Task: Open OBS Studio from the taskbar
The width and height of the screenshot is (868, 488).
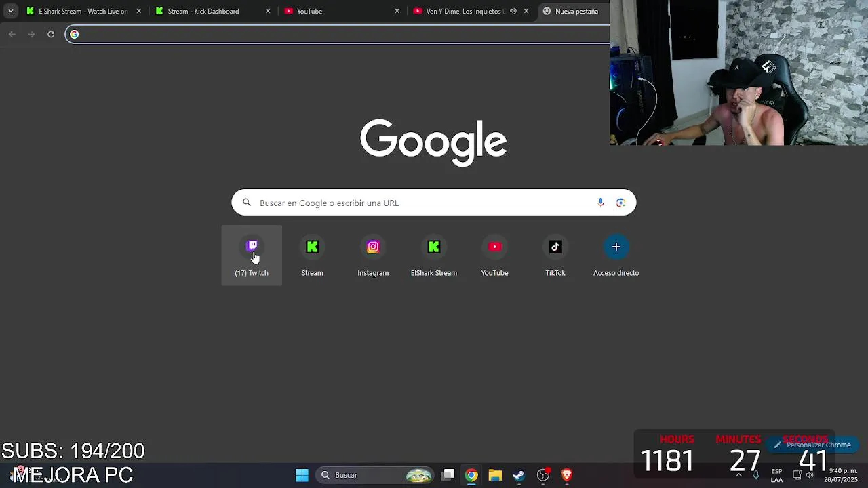Action: [542, 475]
